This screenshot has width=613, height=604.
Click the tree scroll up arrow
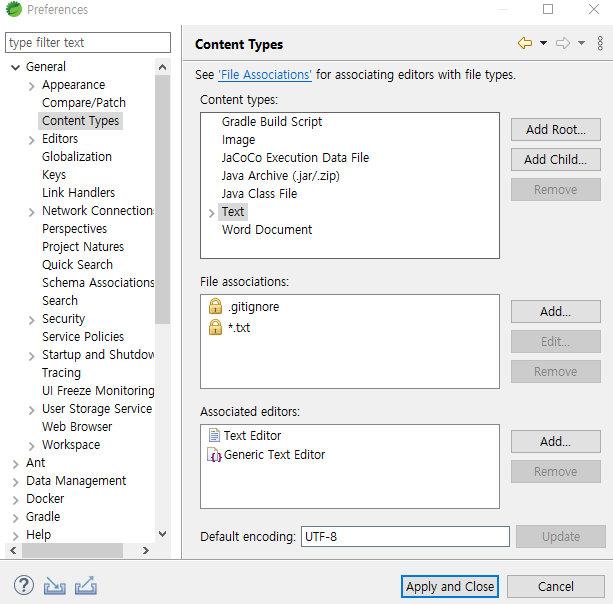(x=163, y=67)
